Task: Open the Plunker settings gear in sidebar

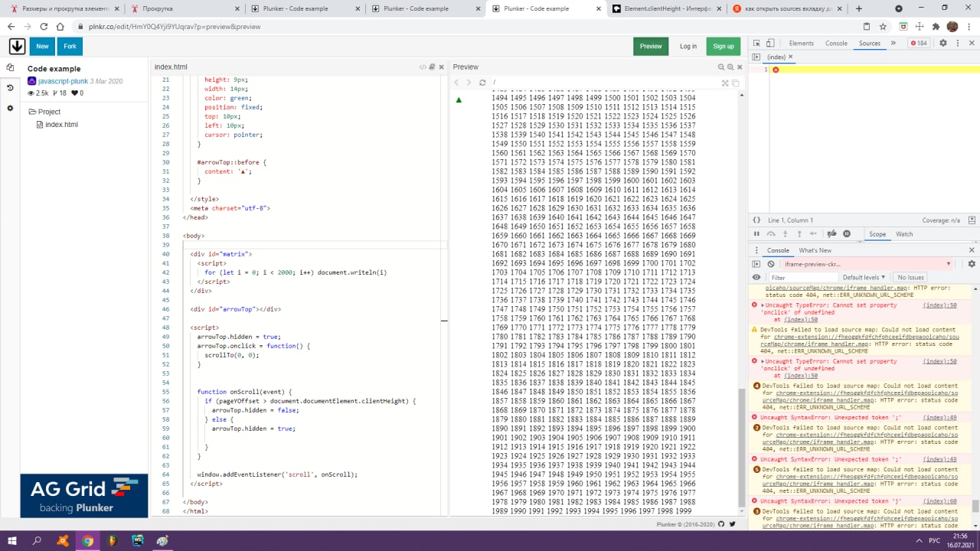Action: pos(10,109)
